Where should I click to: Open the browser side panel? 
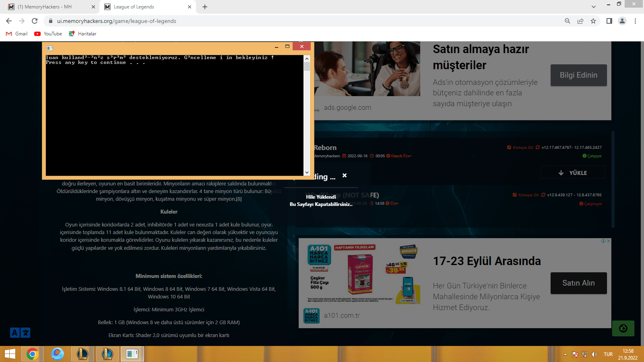pyautogui.click(x=609, y=21)
